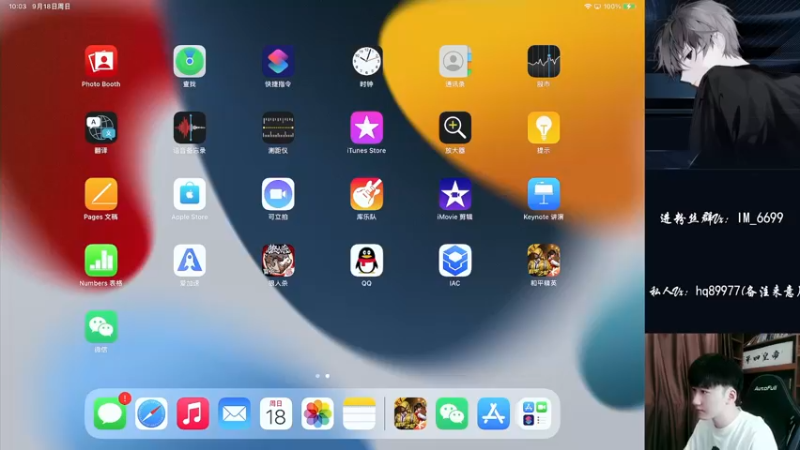Open iMovie app
The image size is (800, 450).
point(455,194)
